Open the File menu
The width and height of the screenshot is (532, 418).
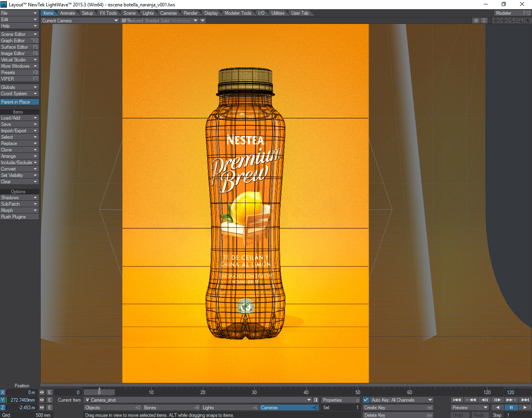(x=20, y=13)
